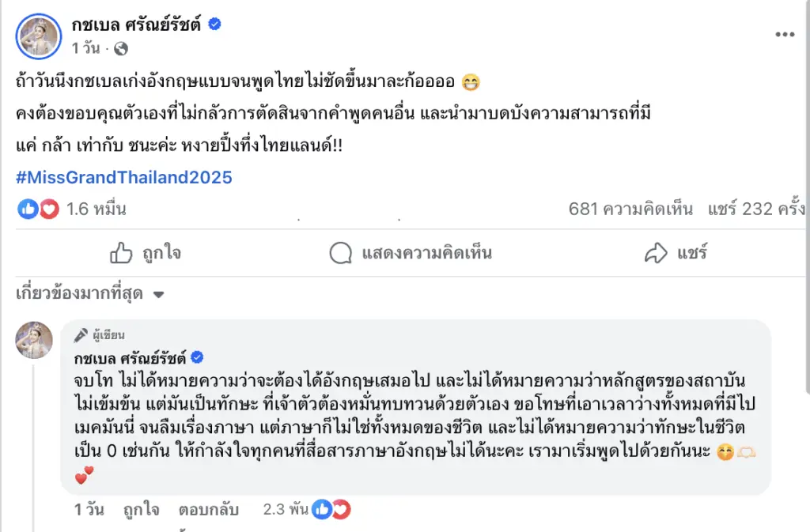Click the thumbs-up ถูกใจ button on post
Screen dimensions: 810x532
pyautogui.click(x=146, y=253)
